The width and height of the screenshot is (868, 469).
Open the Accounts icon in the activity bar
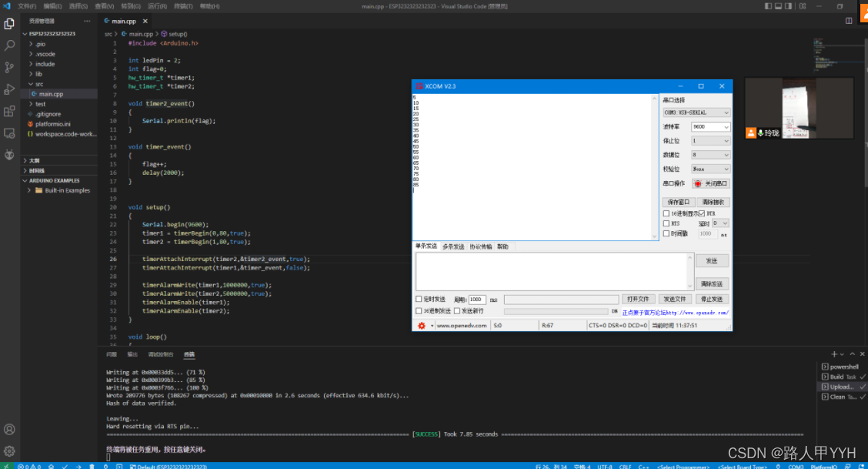point(9,429)
